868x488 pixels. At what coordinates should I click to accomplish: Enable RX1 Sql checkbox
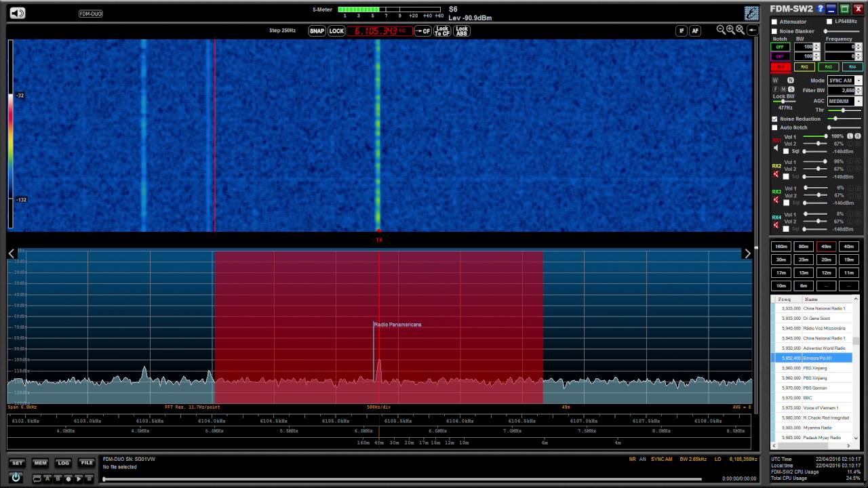tap(786, 151)
